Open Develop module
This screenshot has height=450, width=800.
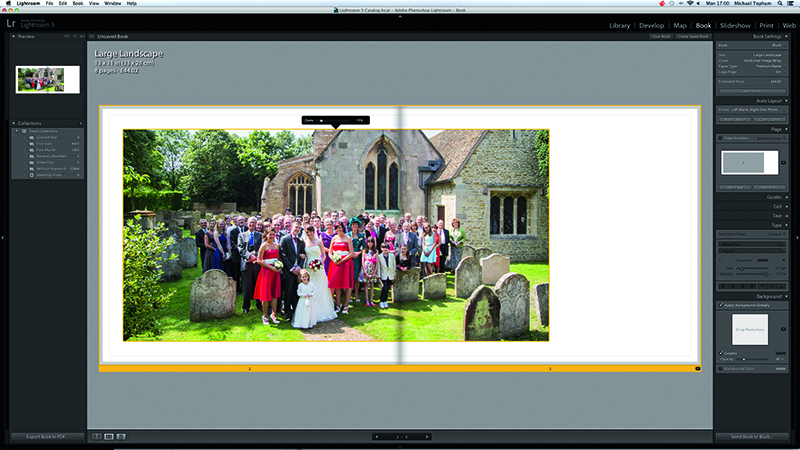(x=652, y=26)
